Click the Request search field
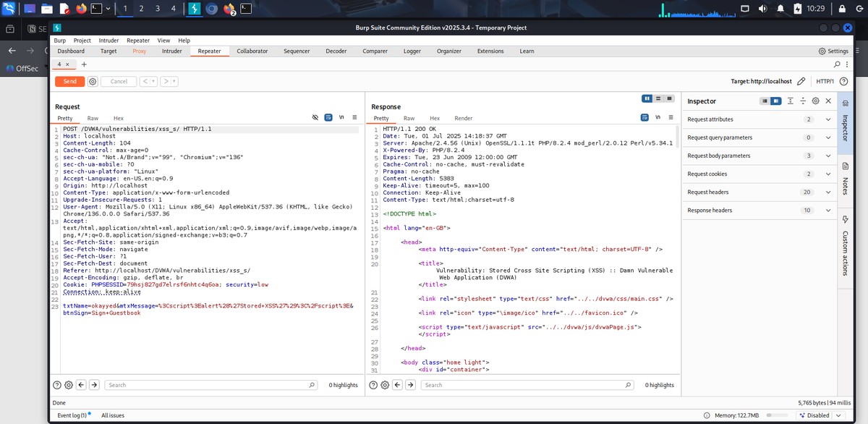868x424 pixels. pos(213,385)
